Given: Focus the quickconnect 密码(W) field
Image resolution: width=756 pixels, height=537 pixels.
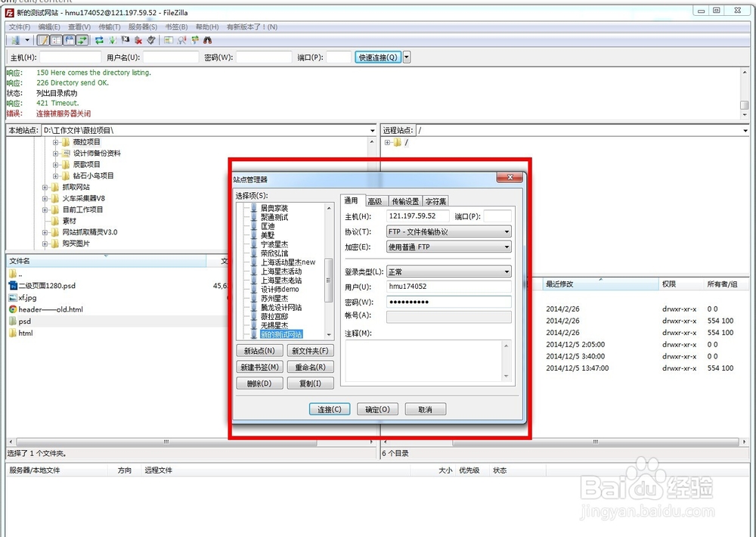Looking at the screenshot, I should coord(264,57).
